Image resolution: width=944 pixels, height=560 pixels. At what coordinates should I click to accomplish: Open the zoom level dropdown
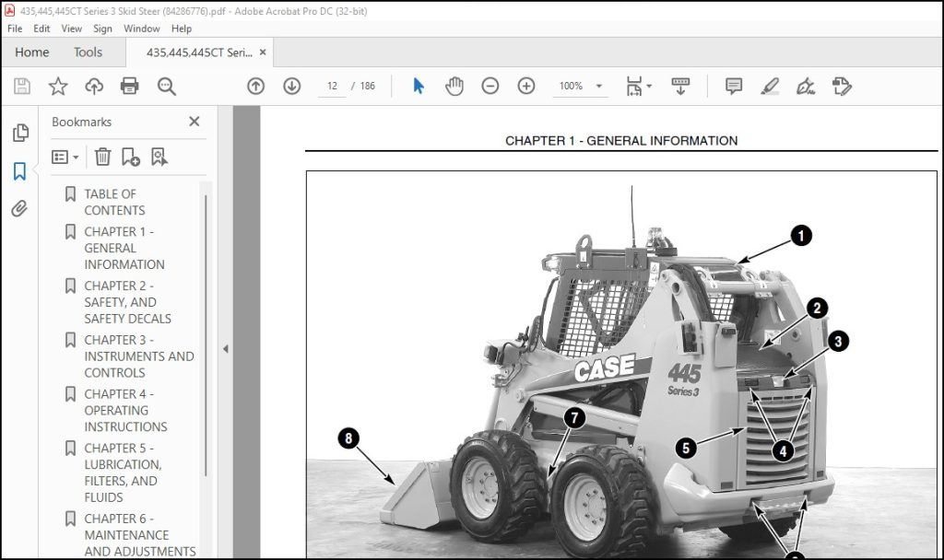click(599, 86)
